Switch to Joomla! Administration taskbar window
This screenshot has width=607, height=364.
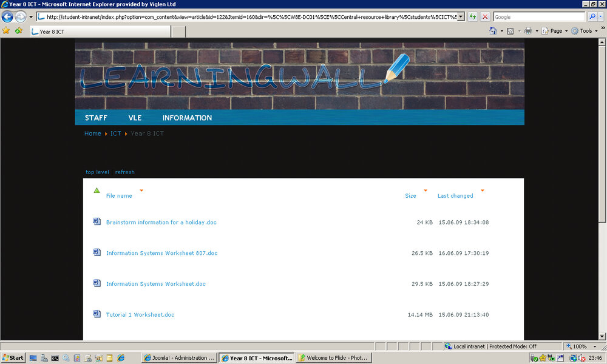(x=179, y=358)
